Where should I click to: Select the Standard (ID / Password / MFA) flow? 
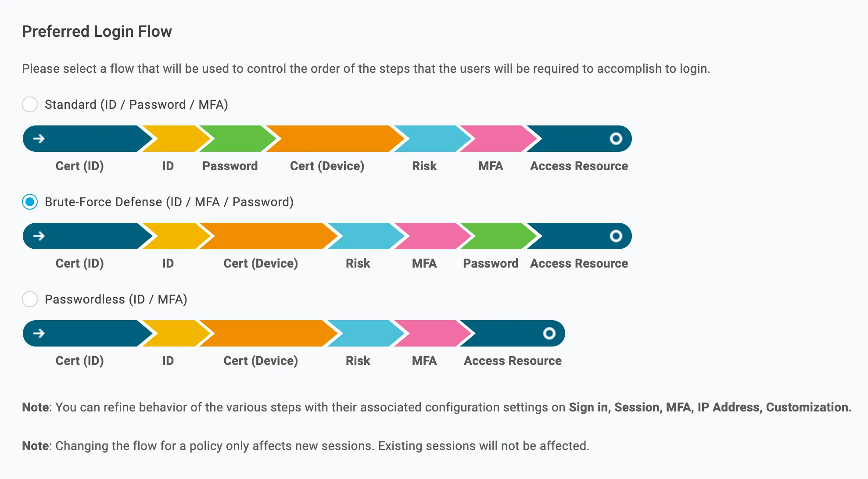pyautogui.click(x=30, y=104)
